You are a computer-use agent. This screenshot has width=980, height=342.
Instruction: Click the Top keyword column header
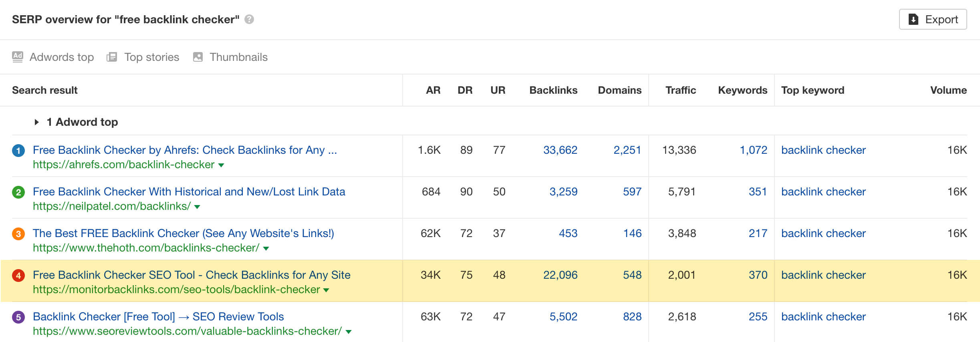(x=813, y=90)
